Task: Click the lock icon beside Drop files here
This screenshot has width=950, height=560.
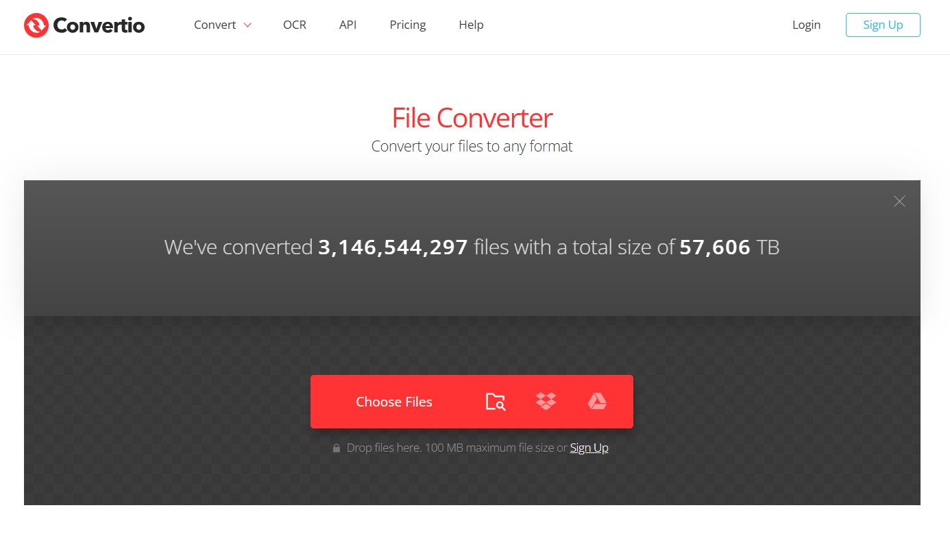Action: click(x=337, y=448)
